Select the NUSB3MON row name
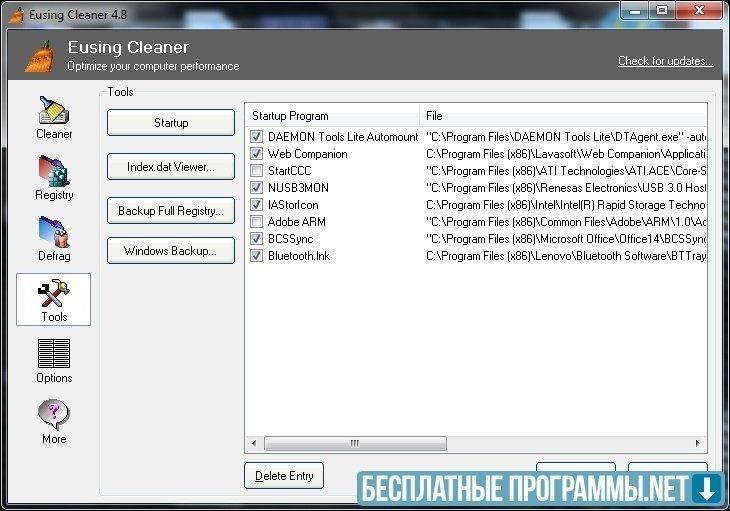 pyautogui.click(x=298, y=188)
